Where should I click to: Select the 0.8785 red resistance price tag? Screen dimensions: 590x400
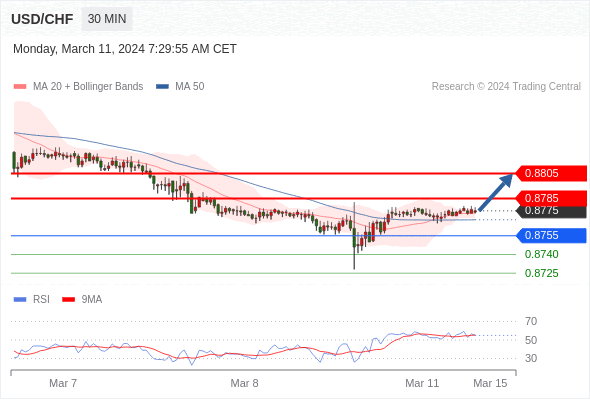[x=551, y=198]
